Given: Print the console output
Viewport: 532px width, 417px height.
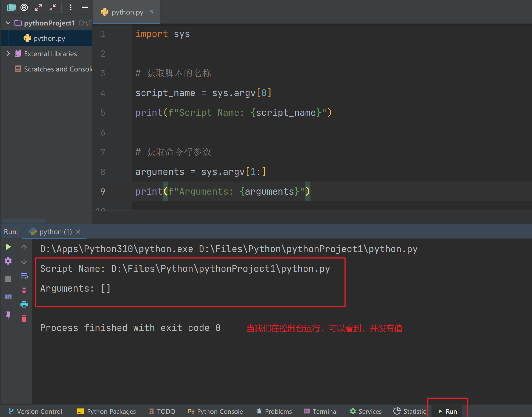Looking at the screenshot, I should click(x=24, y=304).
